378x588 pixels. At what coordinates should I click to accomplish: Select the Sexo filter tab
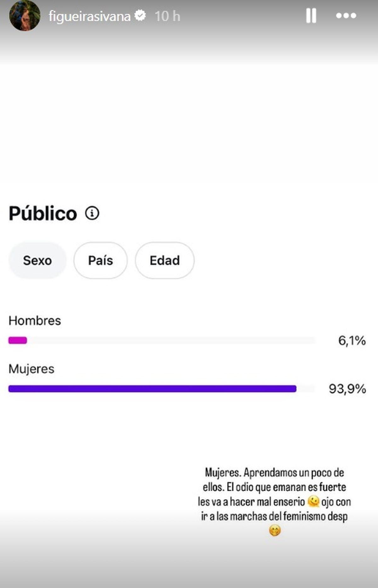point(37,260)
